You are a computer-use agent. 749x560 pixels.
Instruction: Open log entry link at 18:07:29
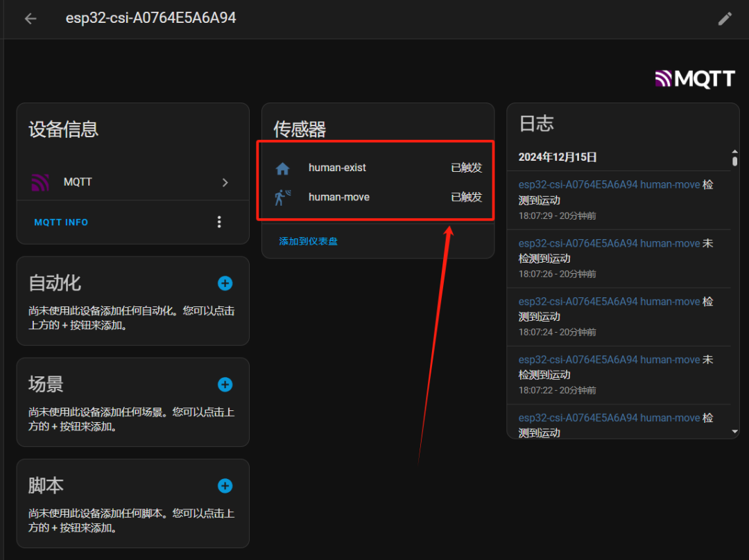(609, 185)
